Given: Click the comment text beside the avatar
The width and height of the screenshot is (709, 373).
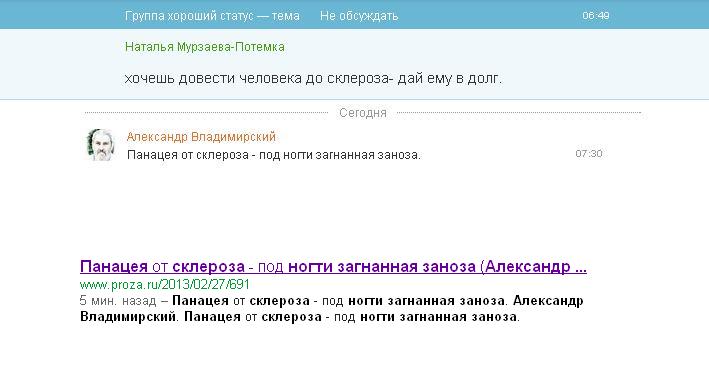Looking at the screenshot, I should point(274,155).
